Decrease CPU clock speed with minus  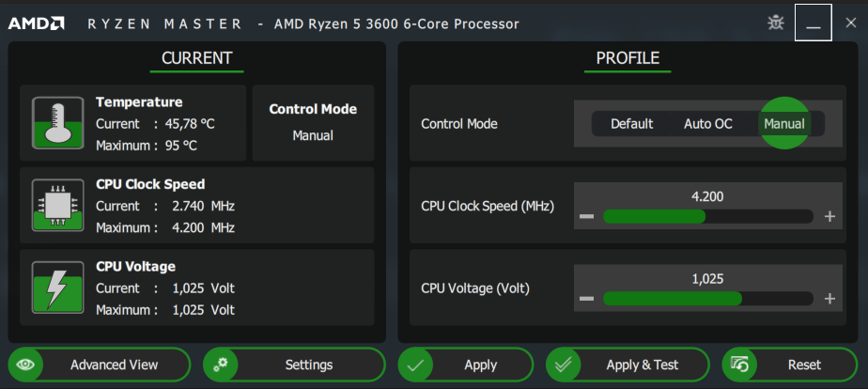pos(587,216)
